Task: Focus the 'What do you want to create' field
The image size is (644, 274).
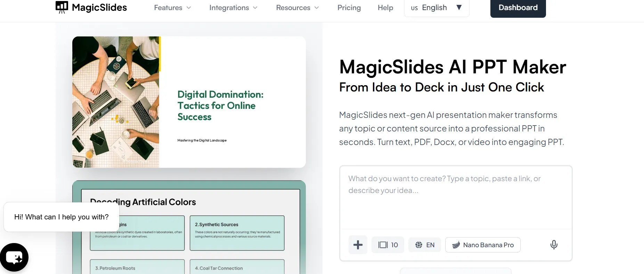Action: coord(456,198)
